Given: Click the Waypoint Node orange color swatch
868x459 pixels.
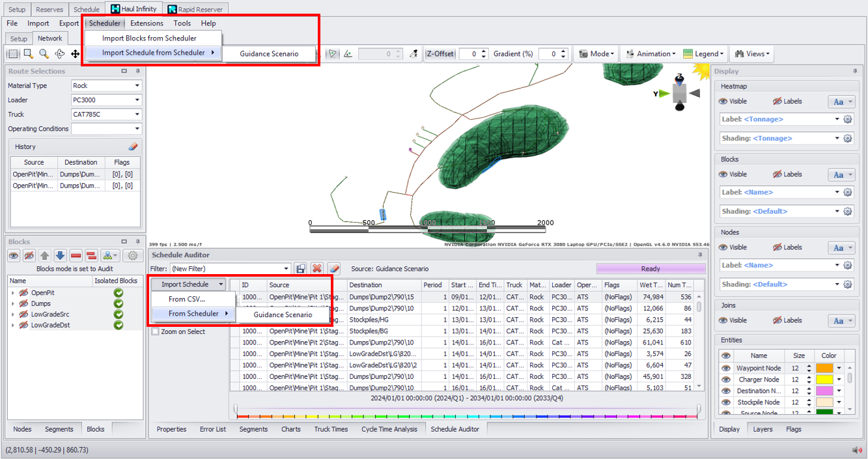Looking at the screenshot, I should point(824,369).
